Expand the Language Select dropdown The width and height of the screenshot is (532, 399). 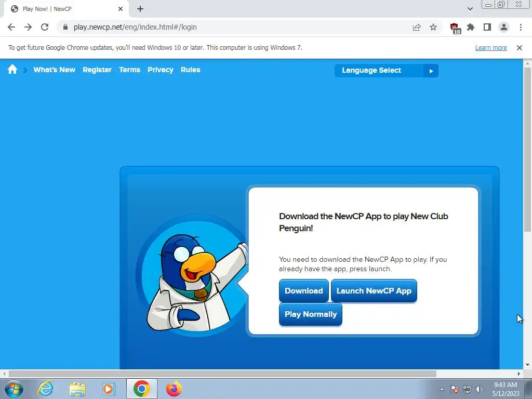[x=387, y=71]
